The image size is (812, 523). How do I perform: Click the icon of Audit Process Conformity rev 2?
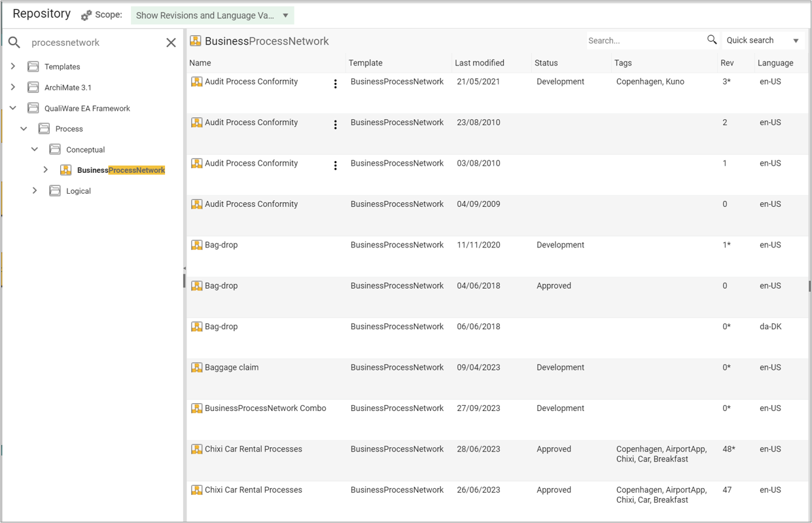[196, 122]
